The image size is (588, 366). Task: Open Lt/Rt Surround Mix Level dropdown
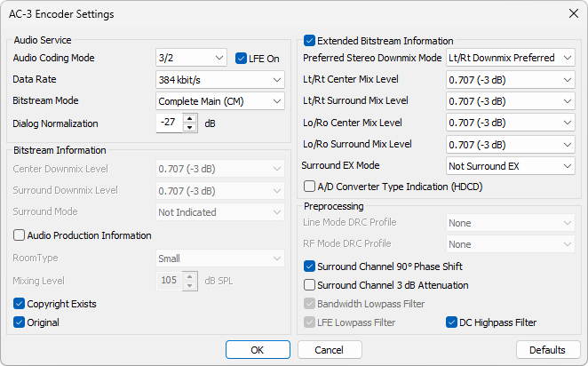pyautogui.click(x=511, y=101)
